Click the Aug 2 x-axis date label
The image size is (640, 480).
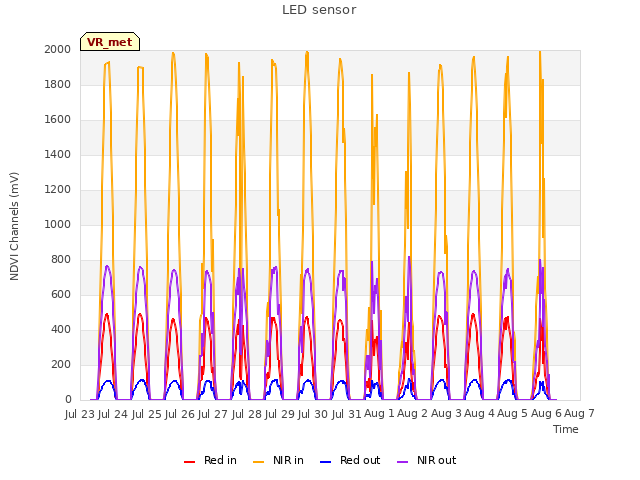click(x=412, y=413)
